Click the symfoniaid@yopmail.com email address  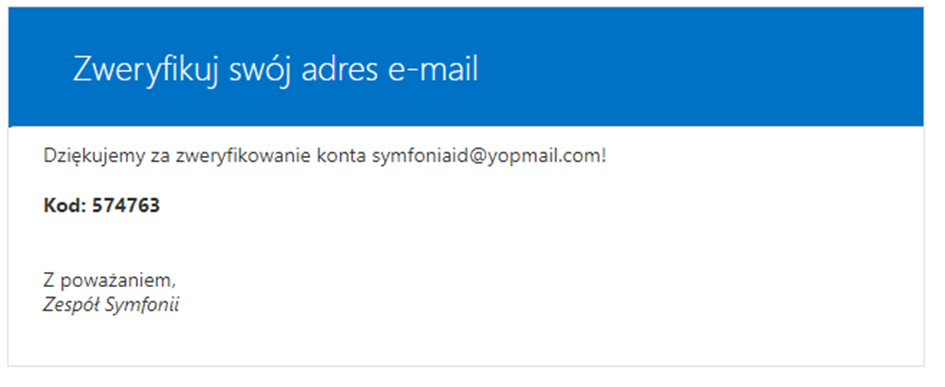pos(486,156)
